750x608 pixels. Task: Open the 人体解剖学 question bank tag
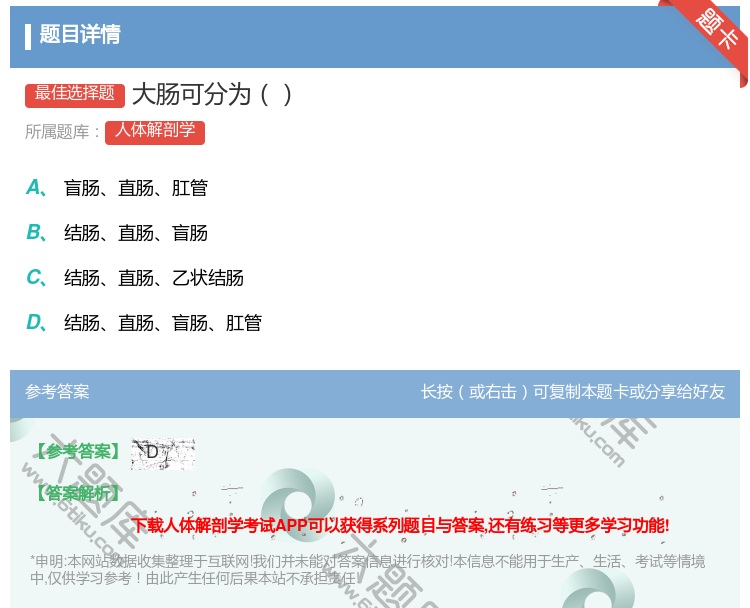coord(155,132)
